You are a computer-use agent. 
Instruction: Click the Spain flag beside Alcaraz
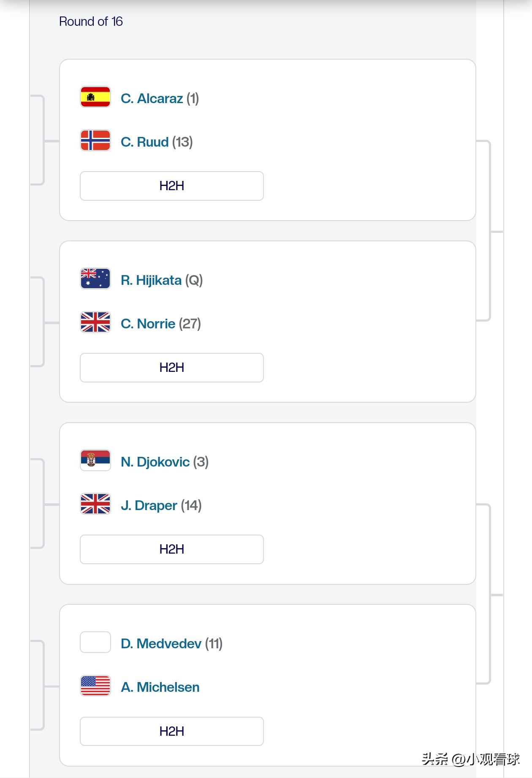coord(95,97)
